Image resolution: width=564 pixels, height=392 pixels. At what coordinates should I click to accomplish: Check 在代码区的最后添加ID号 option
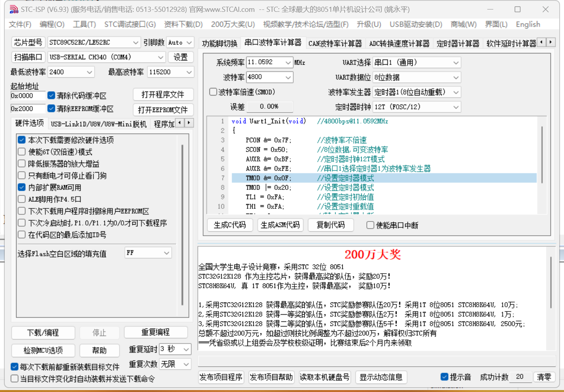pos(22,234)
